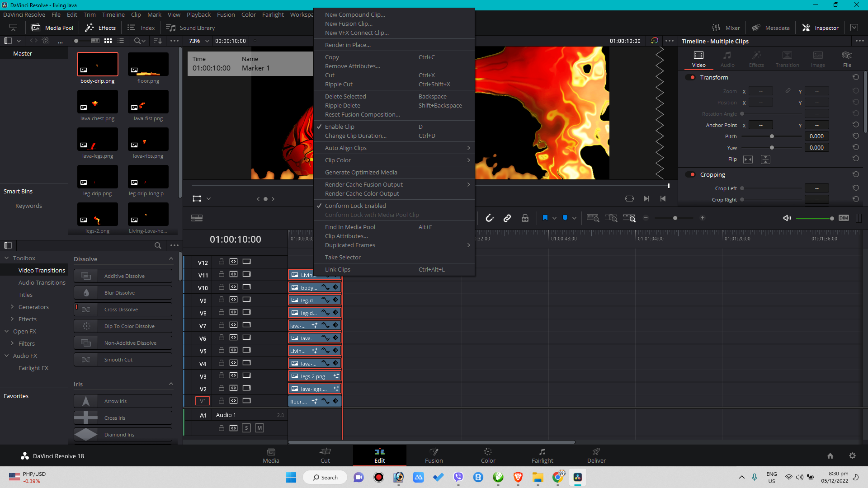Expand the Clip Color submenu
The image size is (868, 488).
tap(394, 160)
